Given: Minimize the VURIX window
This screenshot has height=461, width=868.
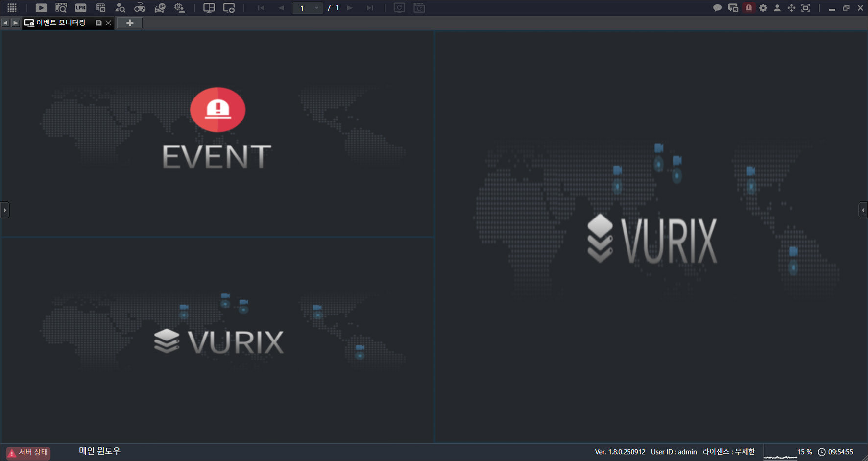Looking at the screenshot, I should coord(832,8).
